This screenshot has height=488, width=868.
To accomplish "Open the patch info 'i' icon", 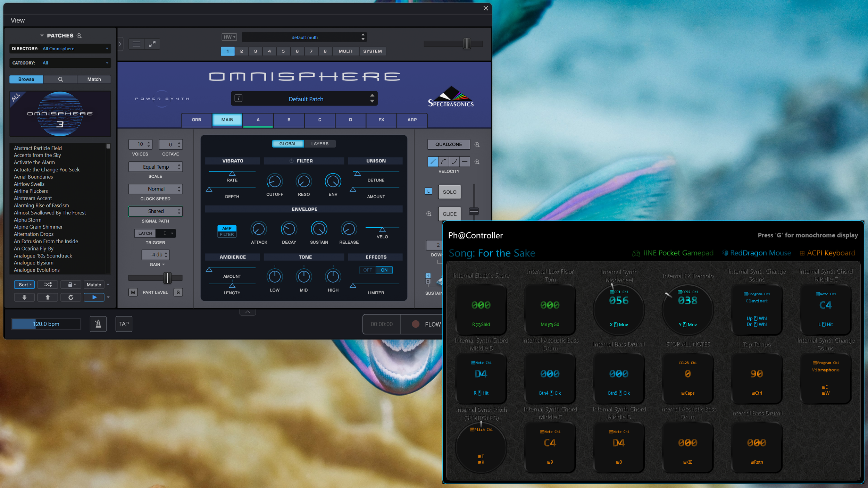I will pos(239,98).
